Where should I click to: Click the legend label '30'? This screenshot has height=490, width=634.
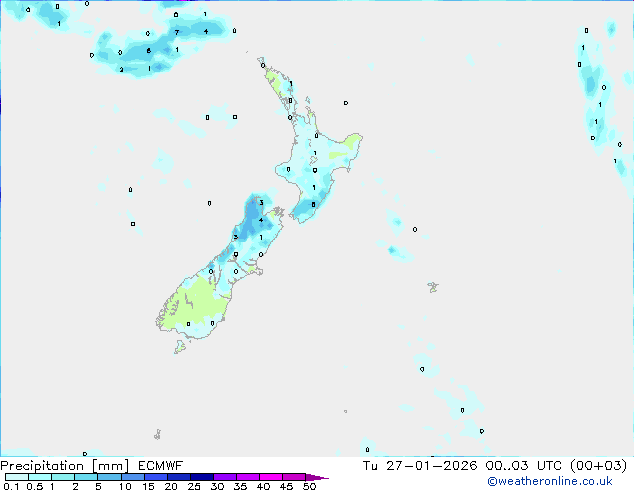coord(217,486)
